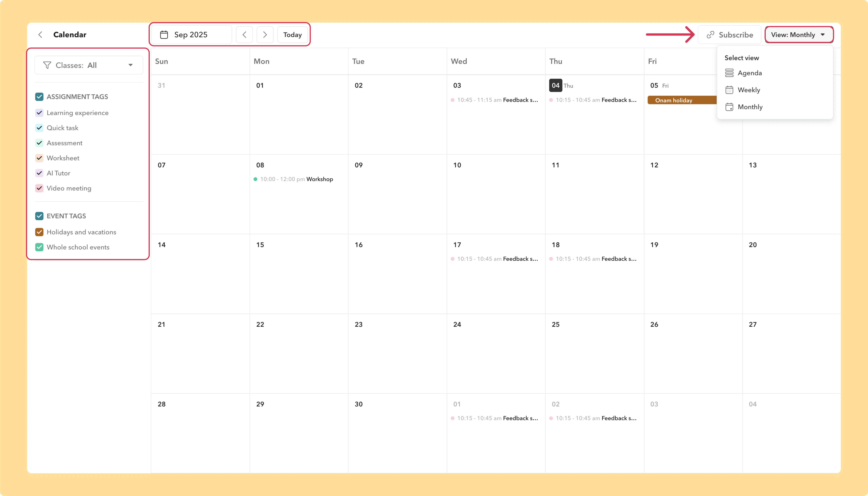Uncheck the Assessment tag
The image size is (868, 496).
39,143
